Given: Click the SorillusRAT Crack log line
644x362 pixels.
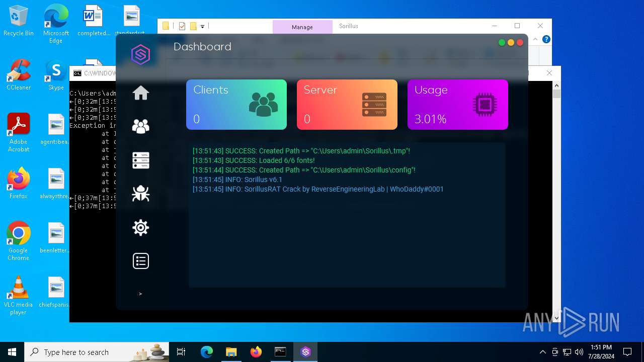Looking at the screenshot, I should (x=318, y=189).
